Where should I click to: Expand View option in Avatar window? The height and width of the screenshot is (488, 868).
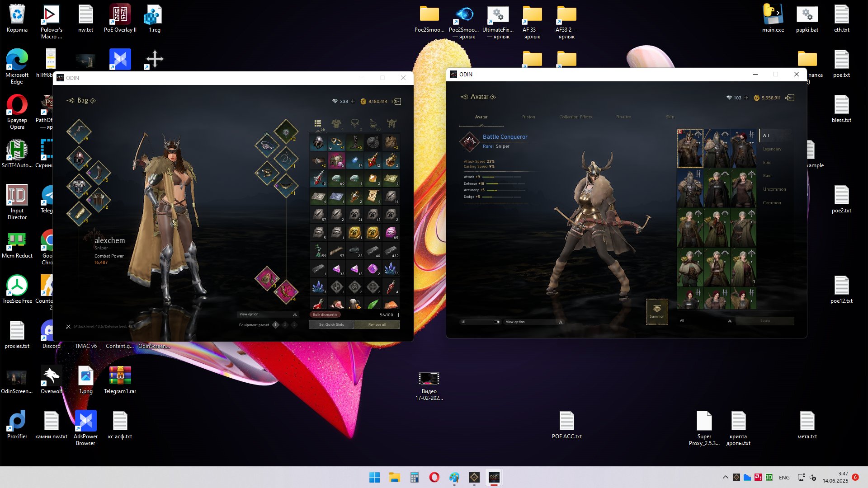pyautogui.click(x=534, y=322)
